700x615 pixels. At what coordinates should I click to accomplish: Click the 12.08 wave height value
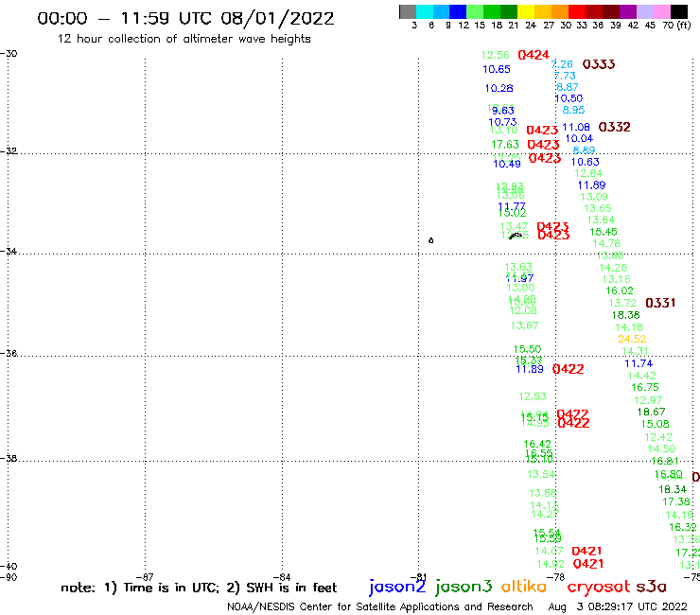pyautogui.click(x=523, y=310)
